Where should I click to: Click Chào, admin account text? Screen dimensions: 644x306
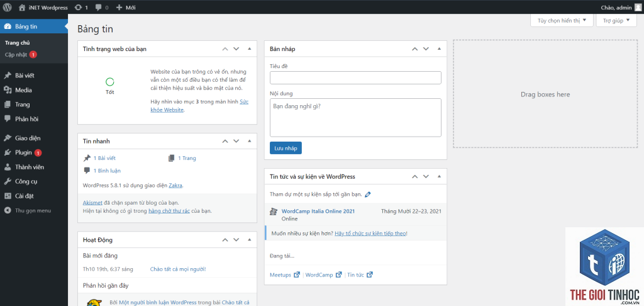coord(616,8)
